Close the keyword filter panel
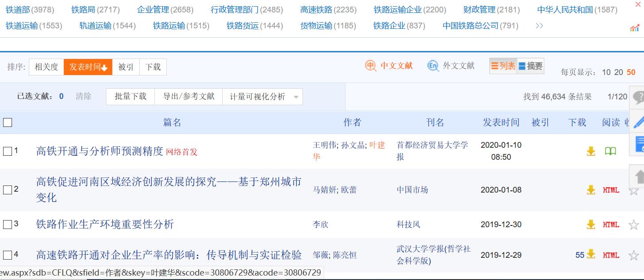Image resolution: width=644 pixels, height=280 pixels. [638, 4]
